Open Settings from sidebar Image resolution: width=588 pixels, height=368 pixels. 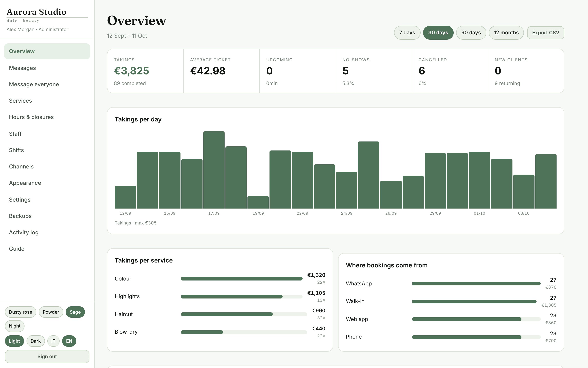click(x=47, y=199)
